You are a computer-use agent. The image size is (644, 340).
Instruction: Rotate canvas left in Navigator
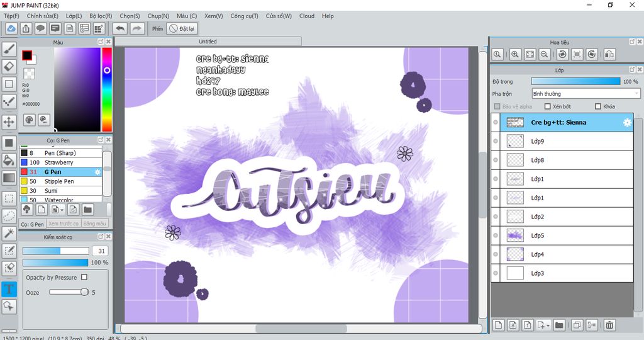click(562, 54)
